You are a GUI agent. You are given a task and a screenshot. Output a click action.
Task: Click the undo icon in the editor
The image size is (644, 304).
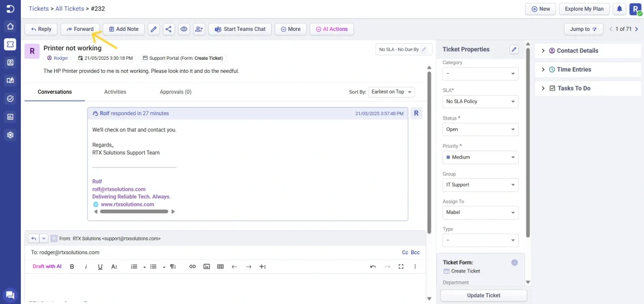[x=373, y=267]
